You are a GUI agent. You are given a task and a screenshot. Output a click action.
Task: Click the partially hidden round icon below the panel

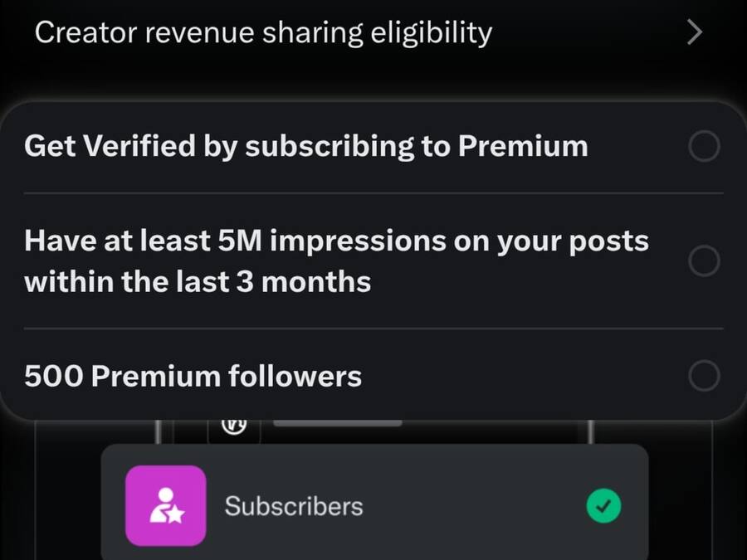pos(233,426)
